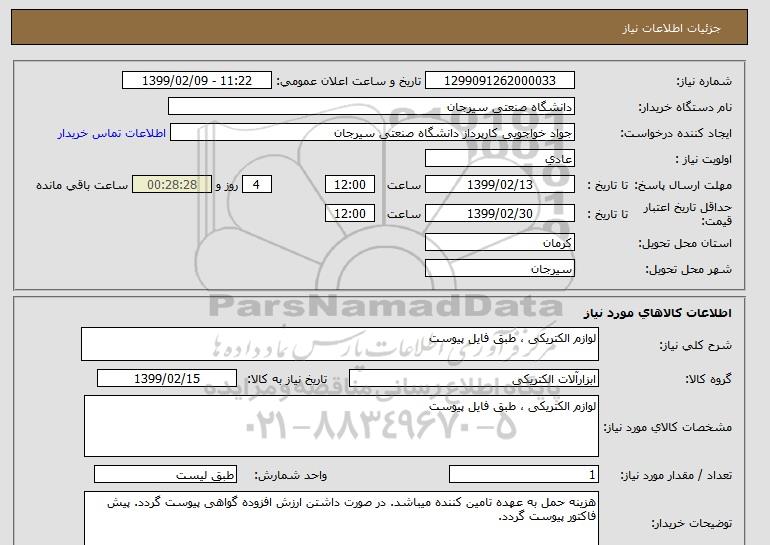Click label ایجاد کننده درخواست
Viewport: 770px width, 545px height.
click(676, 133)
